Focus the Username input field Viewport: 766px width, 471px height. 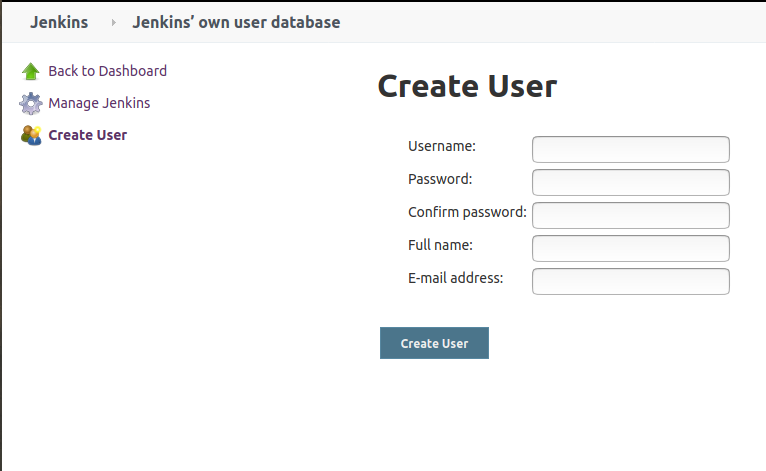[x=630, y=149]
